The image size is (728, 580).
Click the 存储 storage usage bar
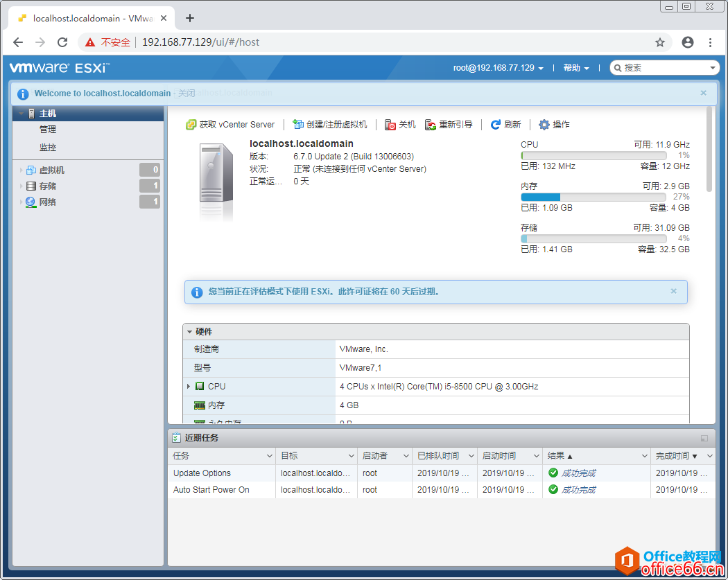tap(593, 238)
